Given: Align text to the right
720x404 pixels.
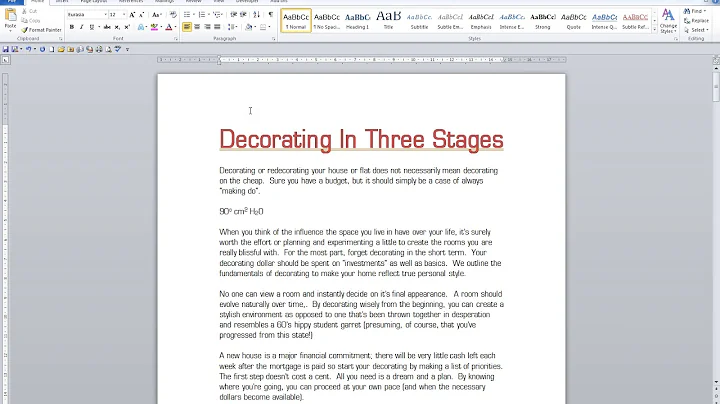Looking at the screenshot, I should [207, 27].
